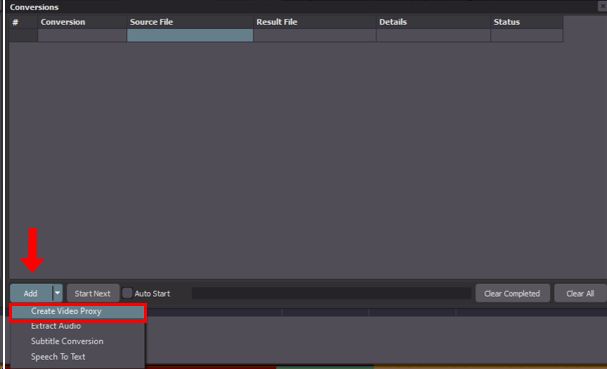Choose Create Video Proxy from menu

click(x=78, y=311)
